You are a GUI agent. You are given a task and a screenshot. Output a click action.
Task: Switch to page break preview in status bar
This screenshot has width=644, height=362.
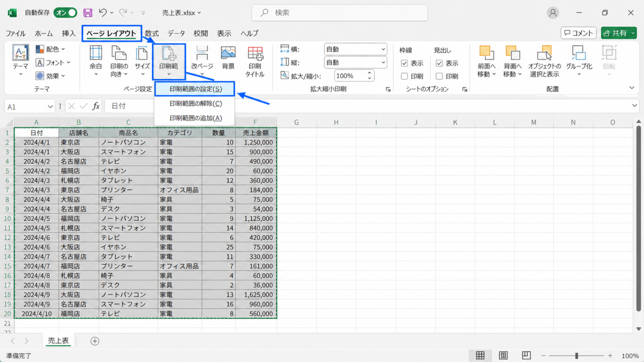pyautogui.click(x=526, y=356)
